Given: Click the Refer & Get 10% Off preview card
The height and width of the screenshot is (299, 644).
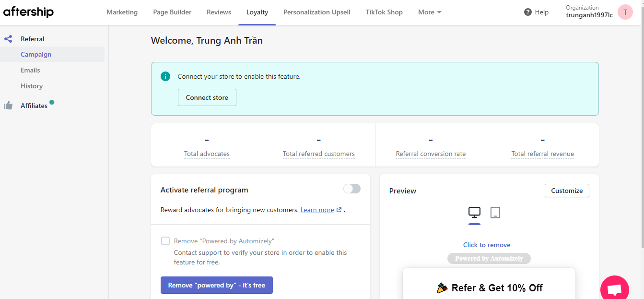Looking at the screenshot, I should click(489, 284).
